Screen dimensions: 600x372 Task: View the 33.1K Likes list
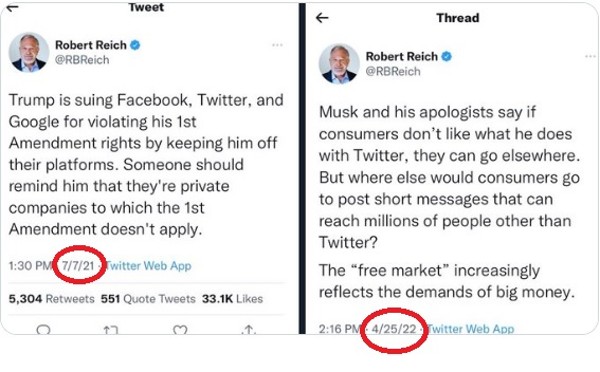click(x=233, y=299)
